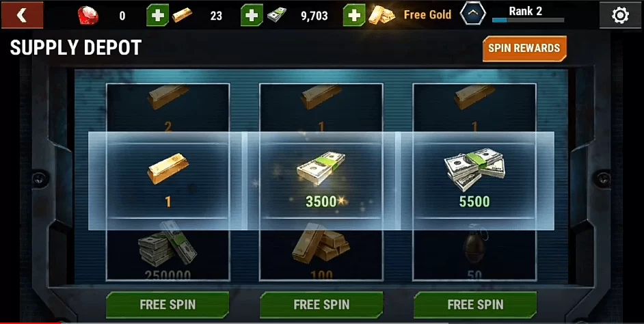Select the 5500 cash reward tile
This screenshot has height=324, width=644.
(474, 180)
